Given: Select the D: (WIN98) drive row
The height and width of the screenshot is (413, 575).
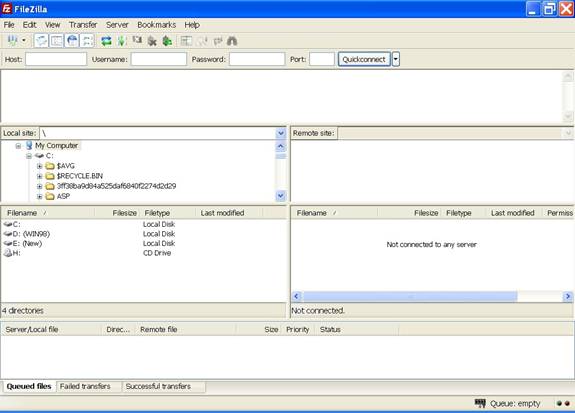Looking at the screenshot, I should pos(143,234).
